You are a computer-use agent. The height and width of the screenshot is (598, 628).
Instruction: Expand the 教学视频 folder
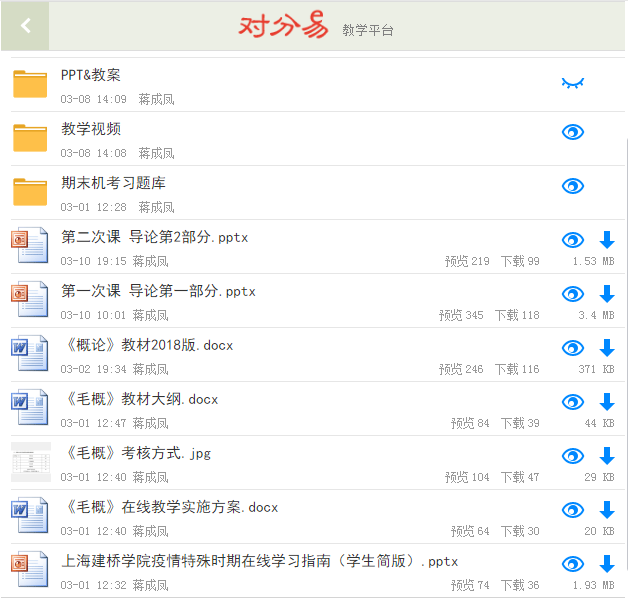pyautogui.click(x=91, y=129)
